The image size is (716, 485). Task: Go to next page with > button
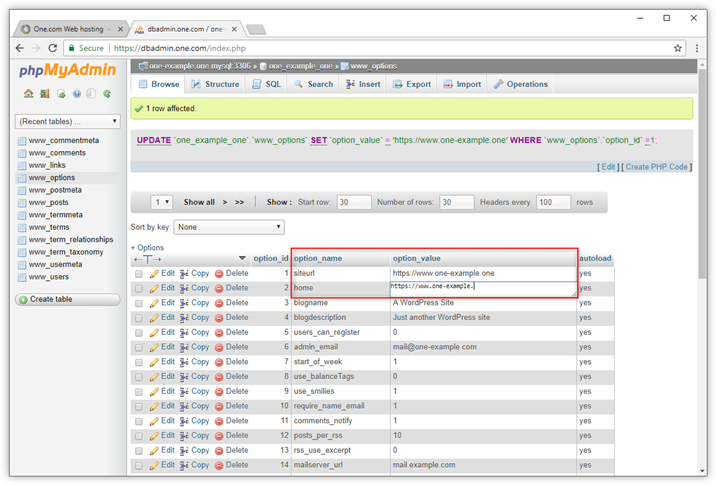pos(225,202)
